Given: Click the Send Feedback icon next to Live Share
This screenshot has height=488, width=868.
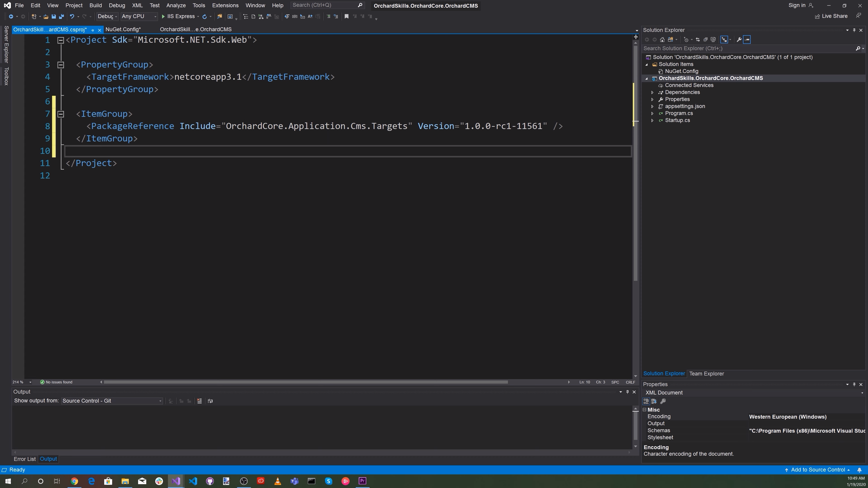Looking at the screenshot, I should [859, 16].
